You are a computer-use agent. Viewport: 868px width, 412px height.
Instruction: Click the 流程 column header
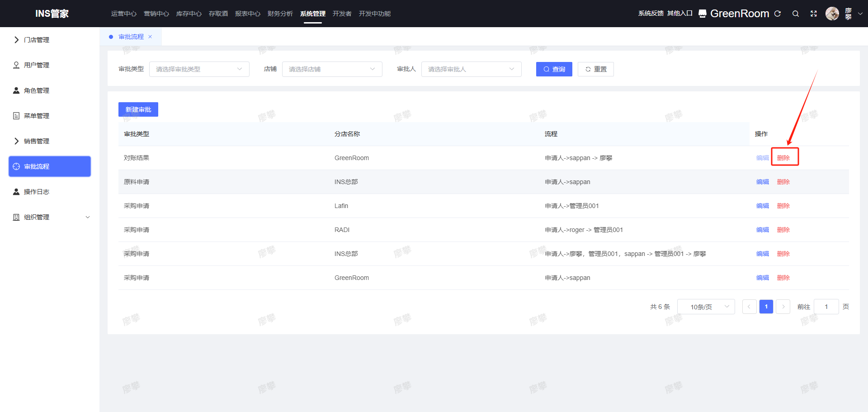[551, 134]
